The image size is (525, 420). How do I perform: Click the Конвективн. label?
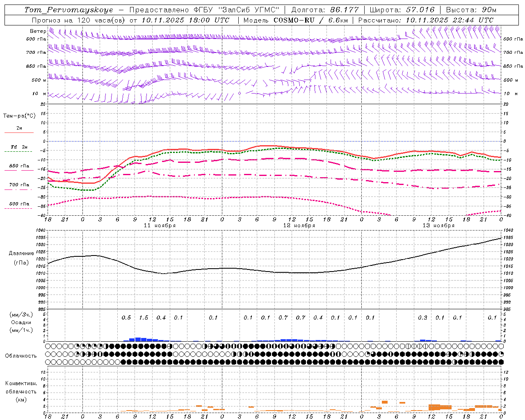21,383
